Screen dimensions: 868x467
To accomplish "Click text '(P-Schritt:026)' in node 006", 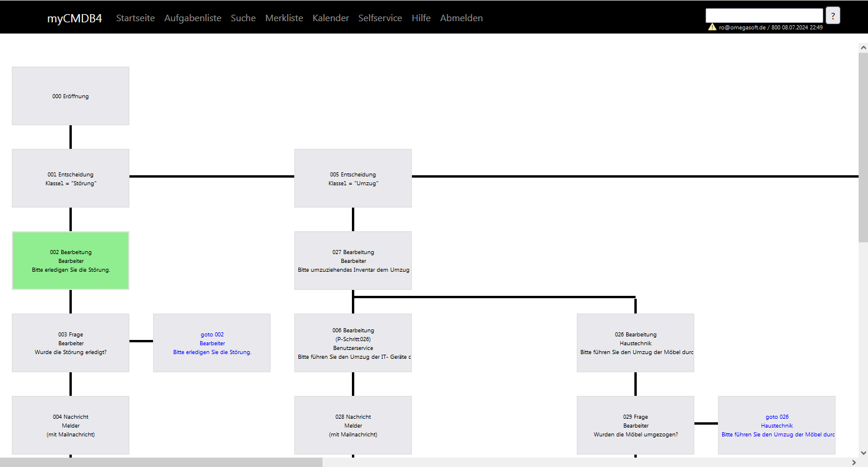I will 353,339.
